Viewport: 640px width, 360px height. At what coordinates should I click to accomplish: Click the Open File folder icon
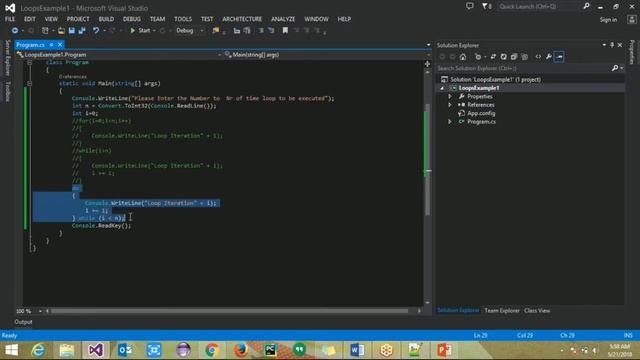pos(61,31)
